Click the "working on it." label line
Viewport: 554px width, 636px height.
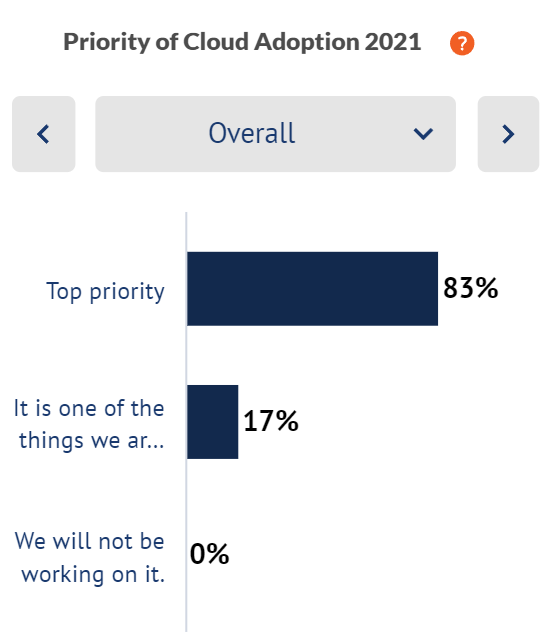pos(93,574)
